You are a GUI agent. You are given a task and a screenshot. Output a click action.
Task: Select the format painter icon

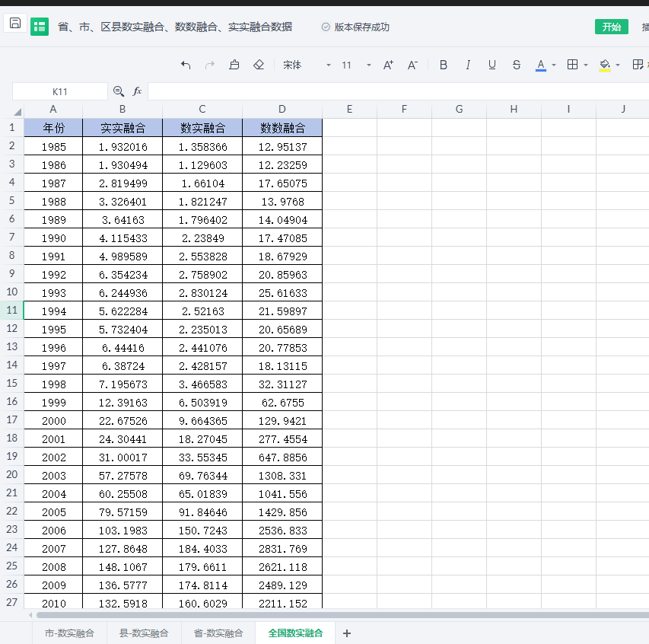pyautogui.click(x=234, y=65)
